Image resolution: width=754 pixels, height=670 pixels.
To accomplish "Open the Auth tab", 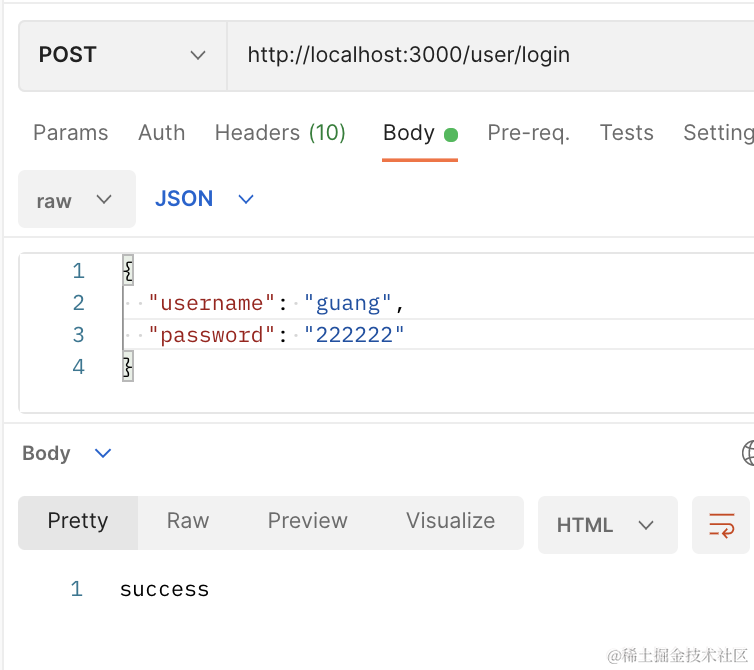I will pos(161,133).
